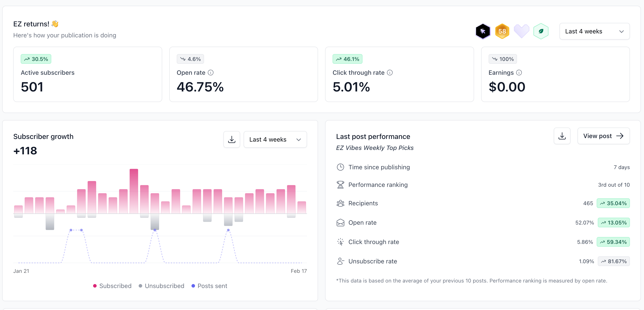Click the 35.04% Recipients change badge
This screenshot has width=644, height=310.
(613, 203)
